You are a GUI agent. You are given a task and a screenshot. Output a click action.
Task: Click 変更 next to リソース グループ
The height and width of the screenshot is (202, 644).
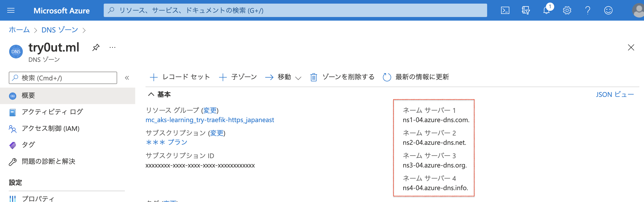pyautogui.click(x=210, y=110)
